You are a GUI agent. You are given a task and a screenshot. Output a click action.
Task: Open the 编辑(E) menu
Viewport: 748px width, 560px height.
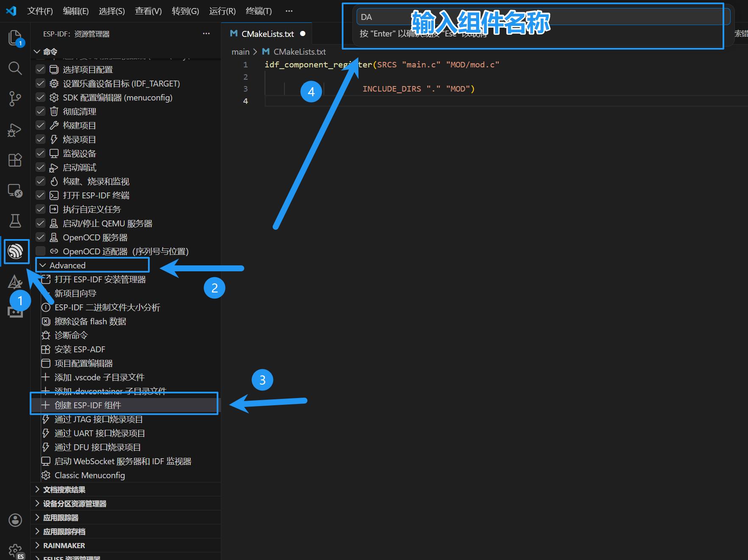coord(75,11)
